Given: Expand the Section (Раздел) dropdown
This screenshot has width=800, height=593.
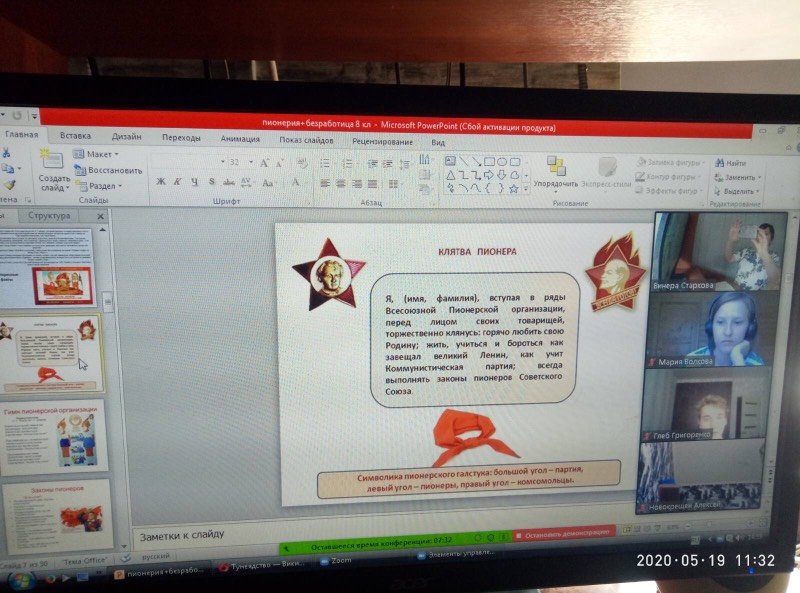Looking at the screenshot, I should click(x=100, y=185).
